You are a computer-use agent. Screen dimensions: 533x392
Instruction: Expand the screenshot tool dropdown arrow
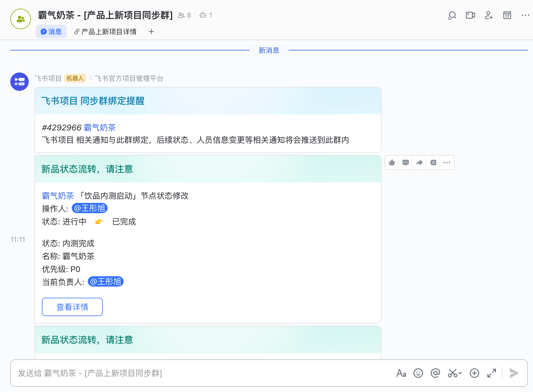(460, 373)
